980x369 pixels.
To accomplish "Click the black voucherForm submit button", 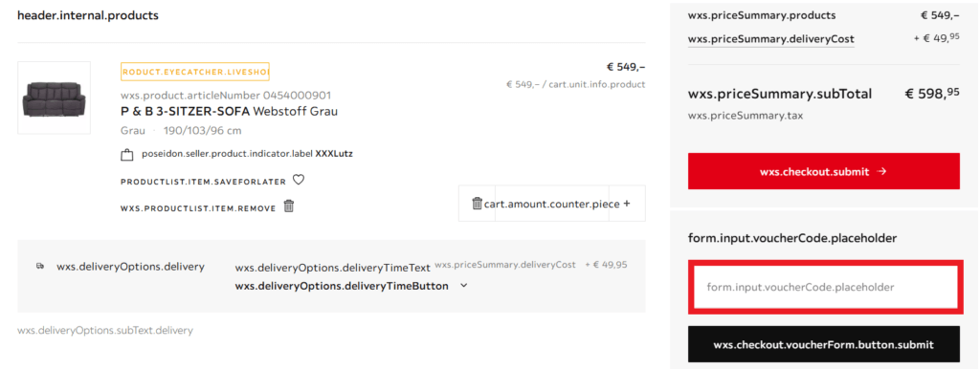I will point(824,344).
